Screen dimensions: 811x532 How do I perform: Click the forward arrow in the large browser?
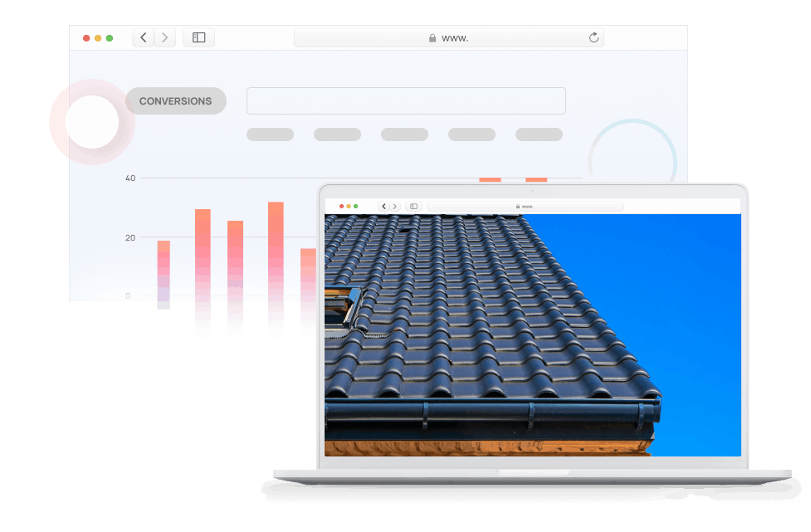[165, 37]
